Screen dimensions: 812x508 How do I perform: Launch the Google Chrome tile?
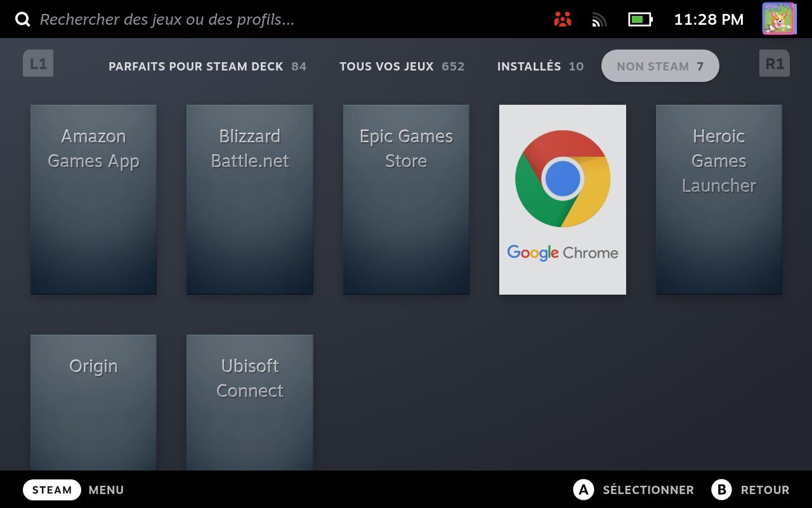[x=563, y=199]
